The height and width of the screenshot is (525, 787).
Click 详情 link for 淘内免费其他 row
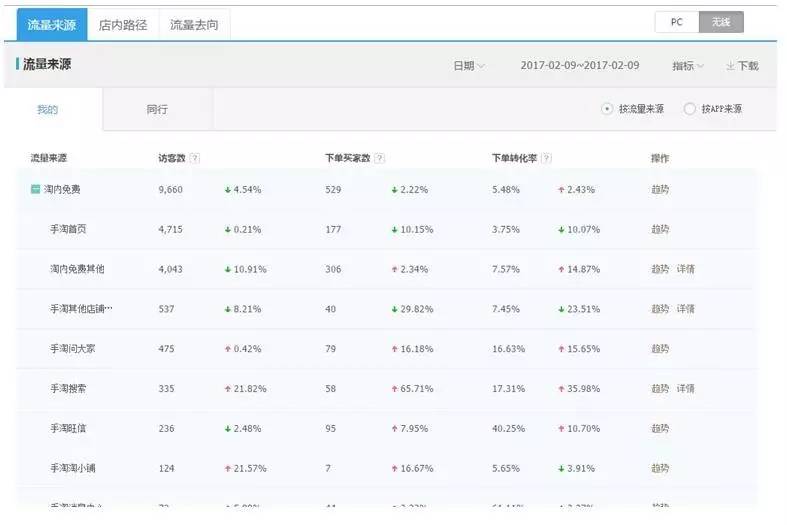pyautogui.click(x=686, y=269)
